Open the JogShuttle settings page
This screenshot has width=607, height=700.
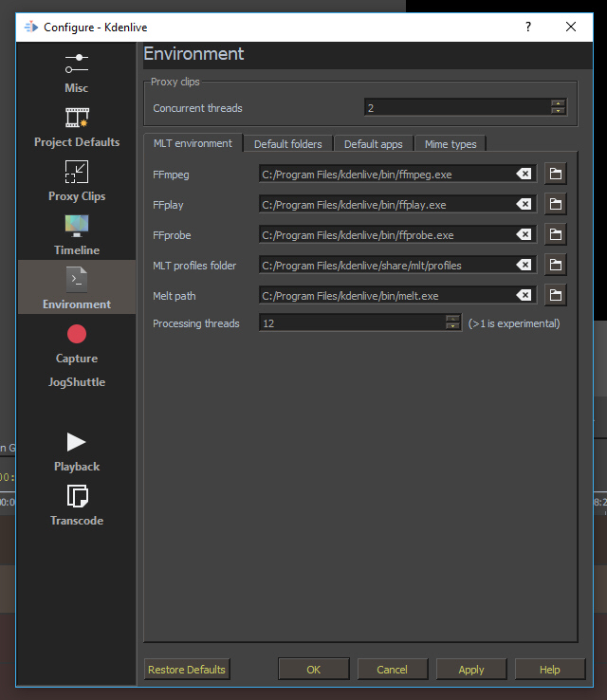(x=76, y=382)
